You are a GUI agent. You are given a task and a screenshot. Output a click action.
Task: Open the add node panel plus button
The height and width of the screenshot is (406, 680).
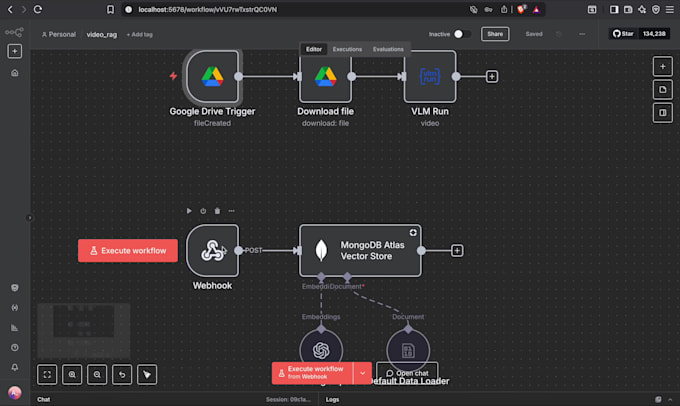(x=663, y=67)
